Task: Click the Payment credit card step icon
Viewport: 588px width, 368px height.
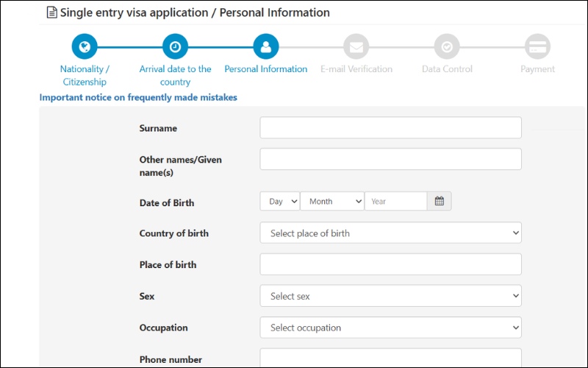Action: (537, 47)
